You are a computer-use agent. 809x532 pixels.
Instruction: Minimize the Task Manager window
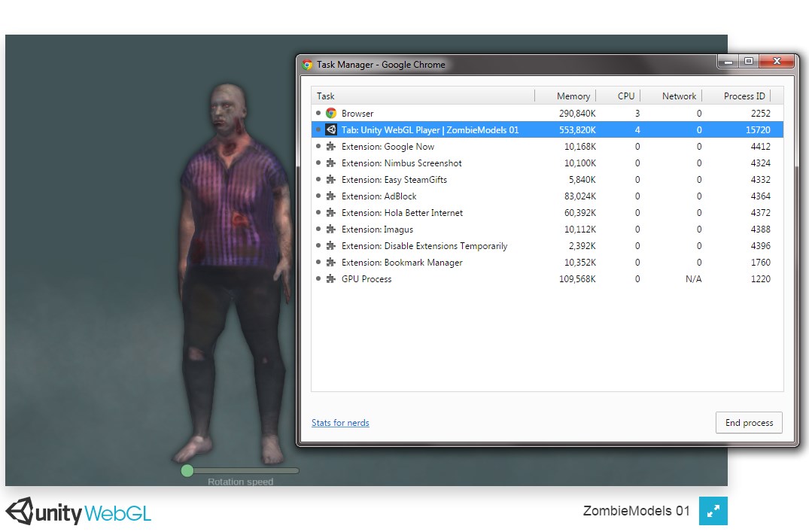[728, 62]
